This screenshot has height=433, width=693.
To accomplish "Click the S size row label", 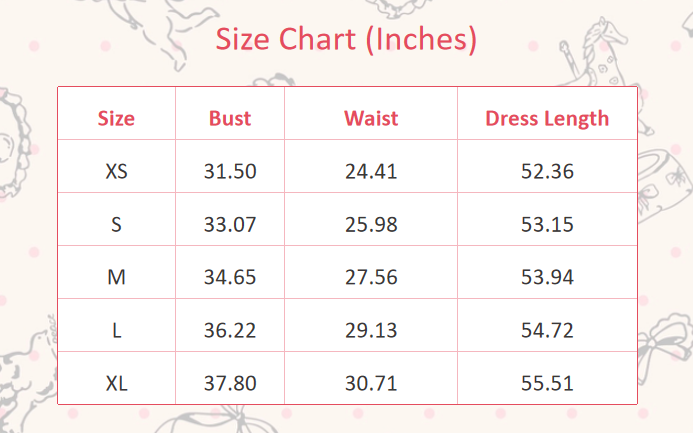I will (116, 224).
